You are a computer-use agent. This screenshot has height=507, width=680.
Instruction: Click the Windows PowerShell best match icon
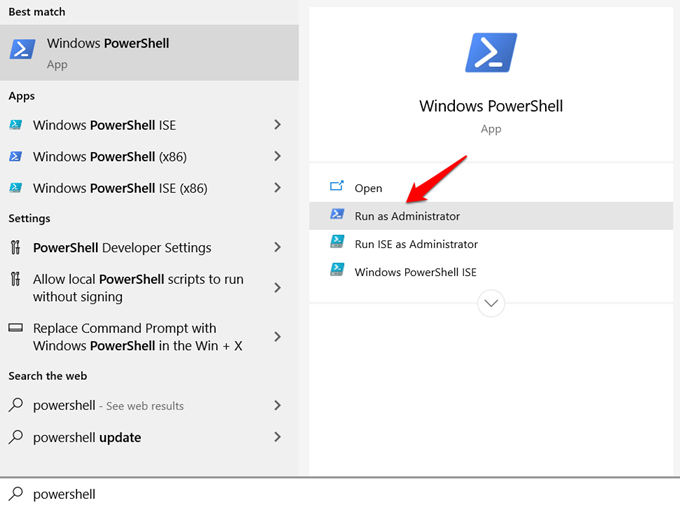tap(22, 49)
